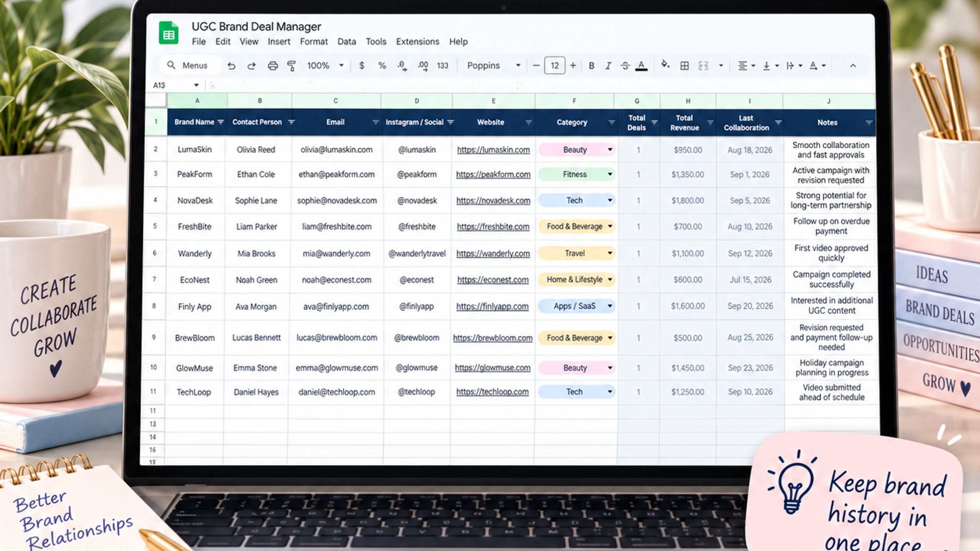Toggle the Notes column filter
This screenshot has height=551, width=980.
click(x=869, y=123)
